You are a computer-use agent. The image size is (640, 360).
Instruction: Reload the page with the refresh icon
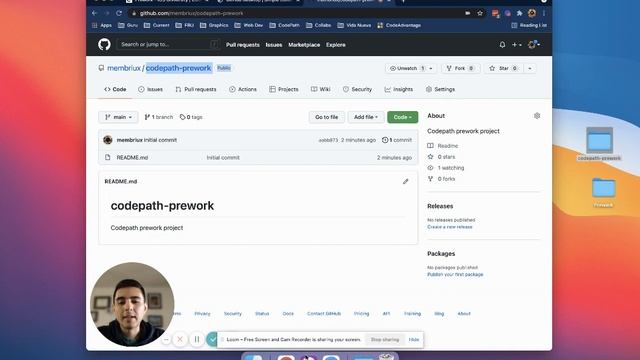click(119, 13)
